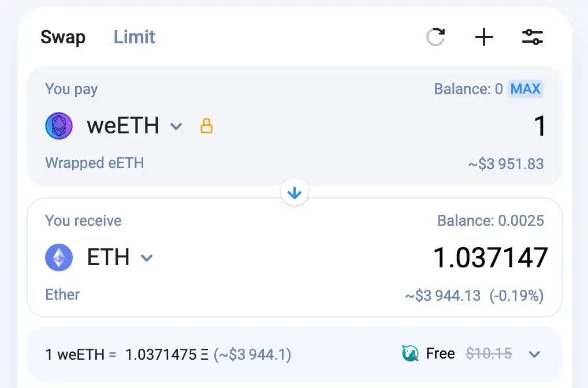Image resolution: width=588 pixels, height=388 pixels.
Task: Click the You receive amount 1.037147
Action: pos(490,258)
